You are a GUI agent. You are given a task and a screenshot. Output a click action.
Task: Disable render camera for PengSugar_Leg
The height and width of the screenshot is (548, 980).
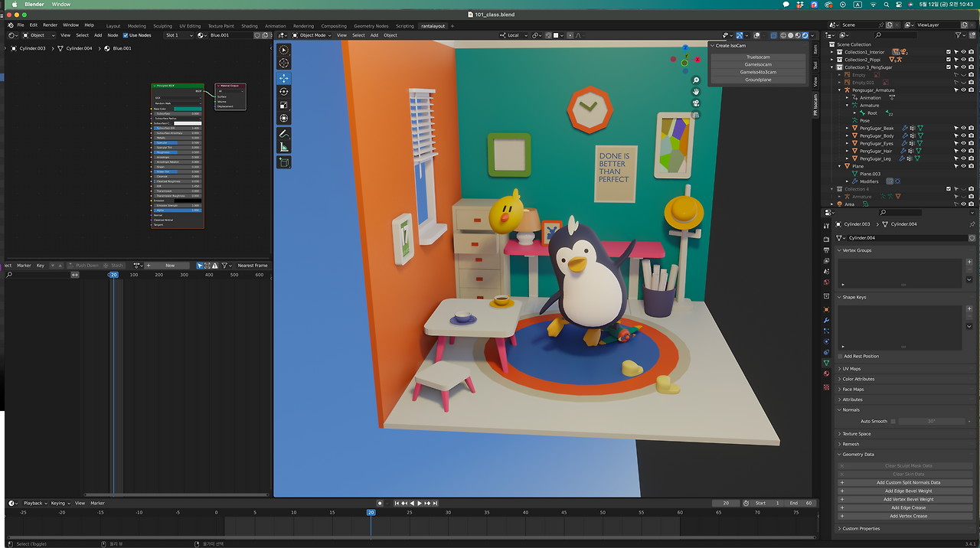[x=972, y=158]
